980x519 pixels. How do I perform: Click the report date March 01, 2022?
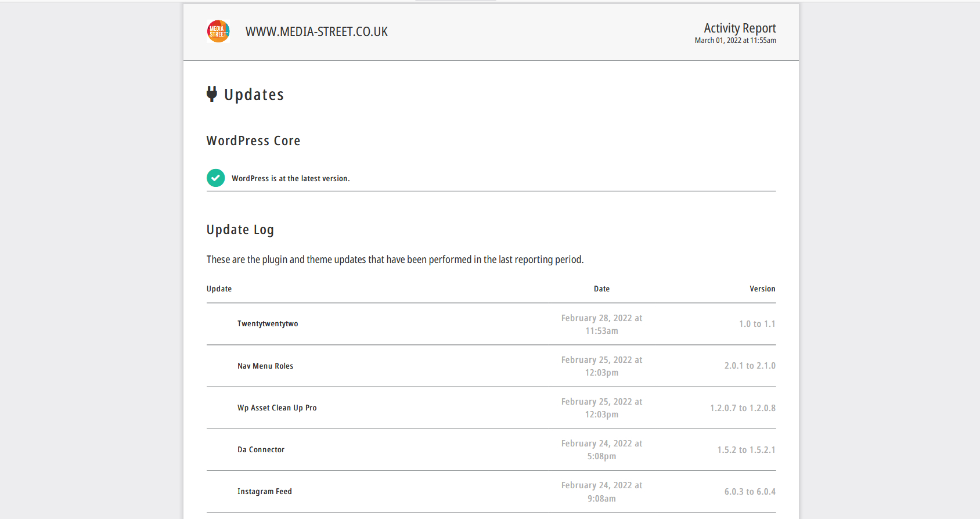(x=735, y=41)
